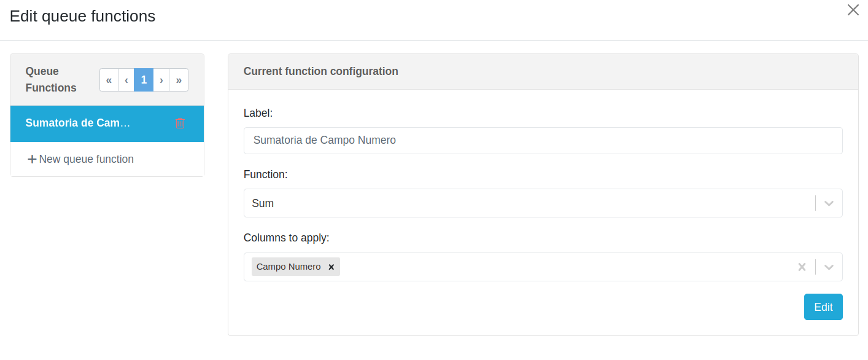
Task: Select page 1 in the pagination
Action: click(144, 80)
